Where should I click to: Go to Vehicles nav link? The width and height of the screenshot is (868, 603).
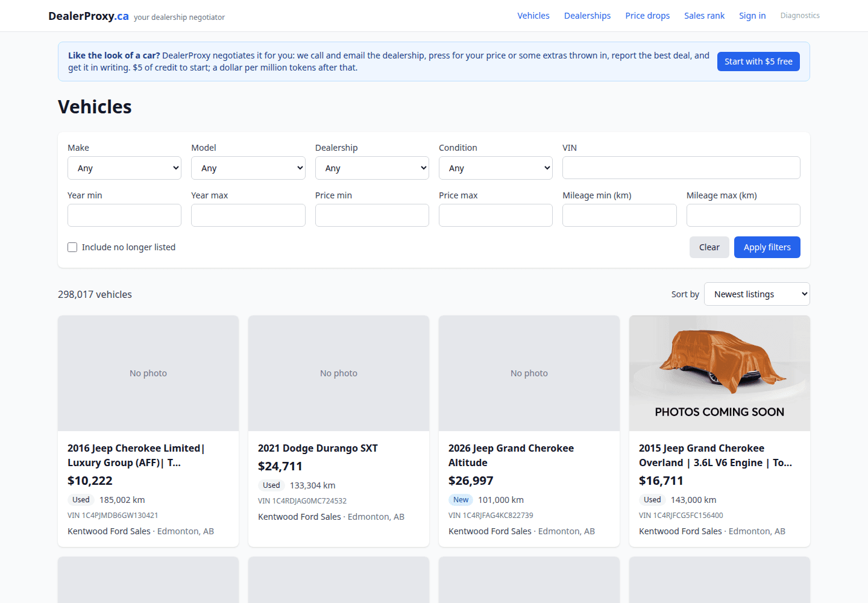coord(533,16)
